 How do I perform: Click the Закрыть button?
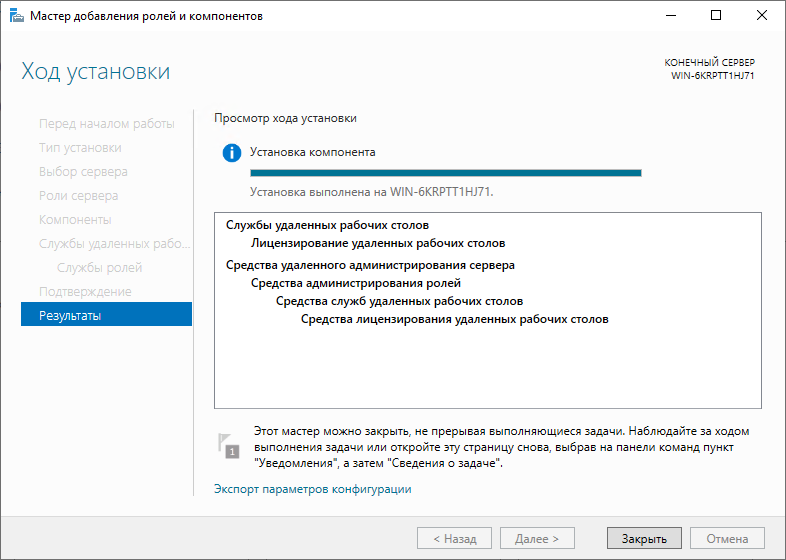pos(644,538)
